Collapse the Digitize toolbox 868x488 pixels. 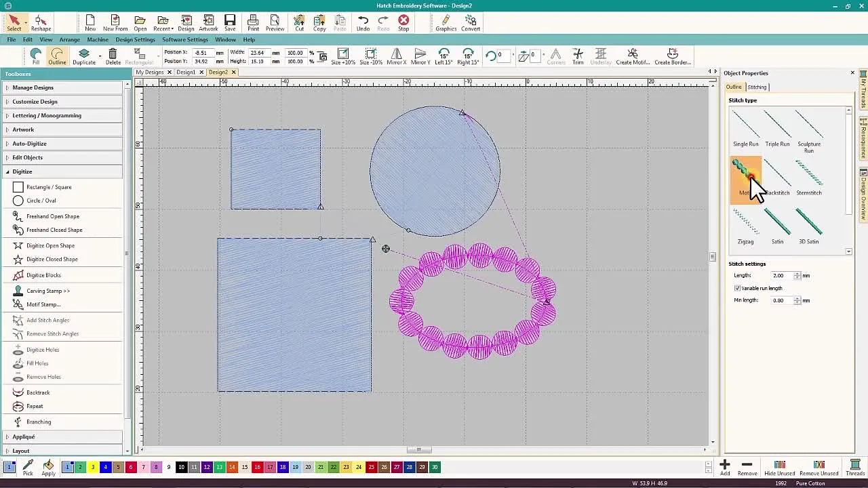coord(64,171)
